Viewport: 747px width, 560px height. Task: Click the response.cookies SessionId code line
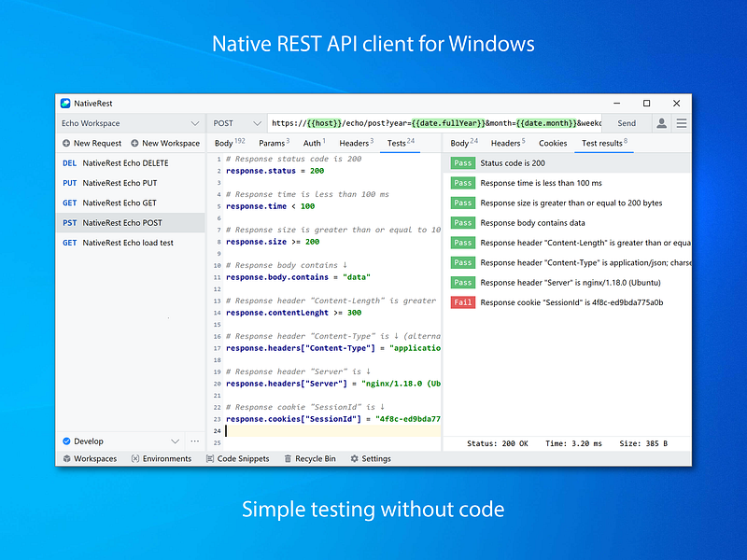(x=333, y=419)
